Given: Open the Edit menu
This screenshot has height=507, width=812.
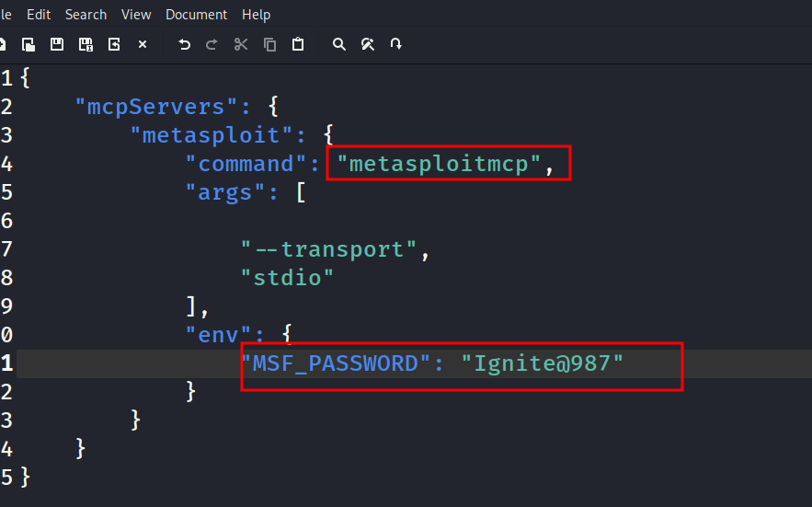Looking at the screenshot, I should (39, 15).
